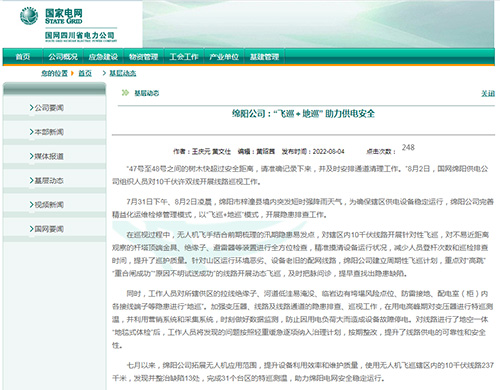
Task: Click the 国网四川省电力公司 company name logo
Action: pyautogui.click(x=81, y=36)
